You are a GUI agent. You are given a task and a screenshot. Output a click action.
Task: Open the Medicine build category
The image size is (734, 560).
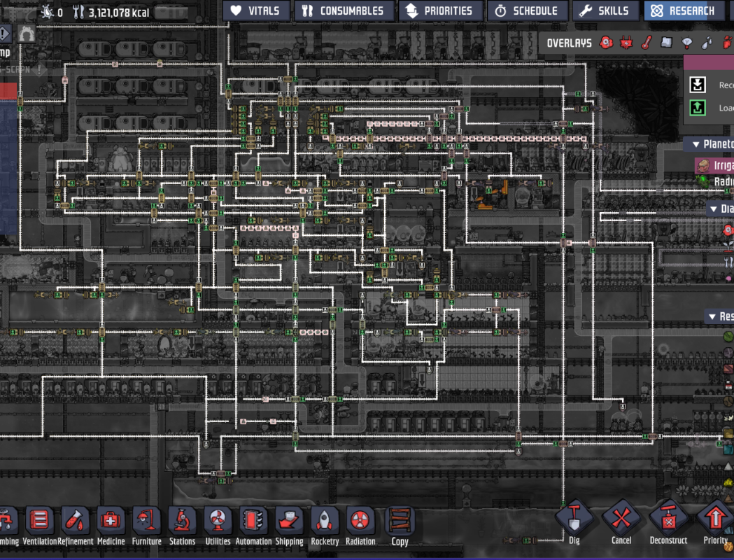click(111, 526)
